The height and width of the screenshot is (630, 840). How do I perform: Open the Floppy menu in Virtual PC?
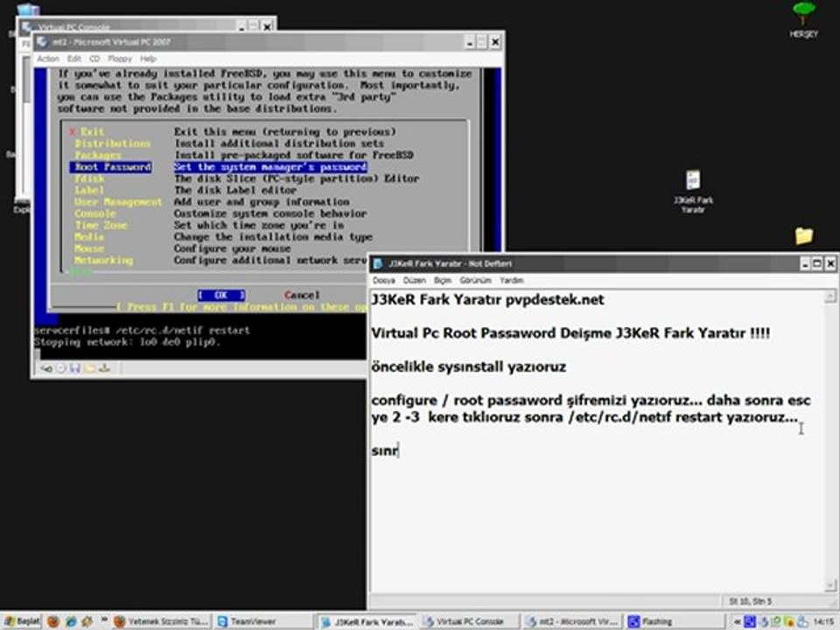tap(120, 59)
